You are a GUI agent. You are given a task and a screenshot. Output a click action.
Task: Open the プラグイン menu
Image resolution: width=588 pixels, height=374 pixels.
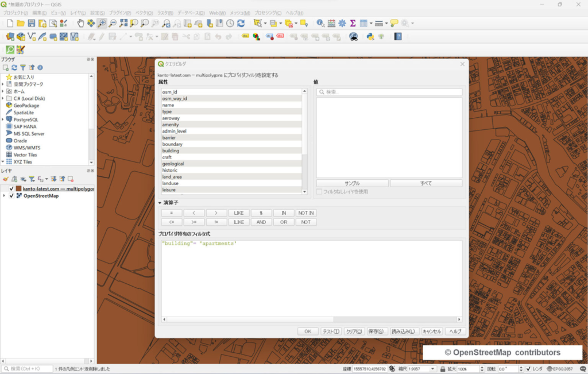(x=119, y=13)
